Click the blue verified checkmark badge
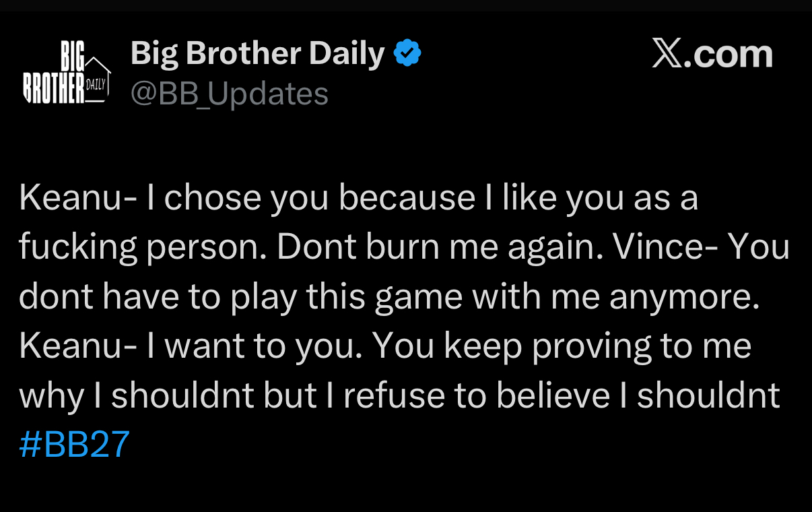 tap(407, 53)
